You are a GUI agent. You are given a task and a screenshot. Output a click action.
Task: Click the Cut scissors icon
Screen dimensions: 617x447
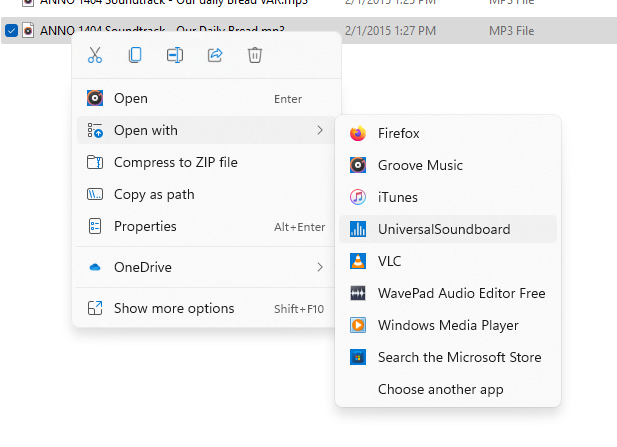click(95, 55)
